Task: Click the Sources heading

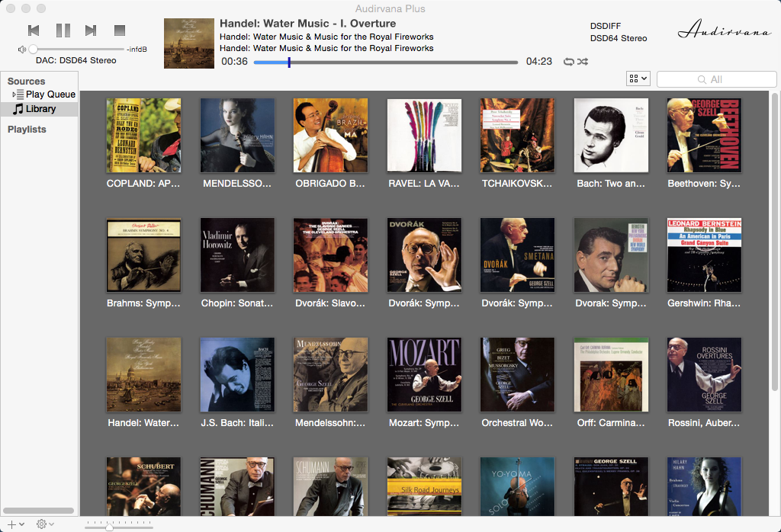Action: tap(26, 81)
